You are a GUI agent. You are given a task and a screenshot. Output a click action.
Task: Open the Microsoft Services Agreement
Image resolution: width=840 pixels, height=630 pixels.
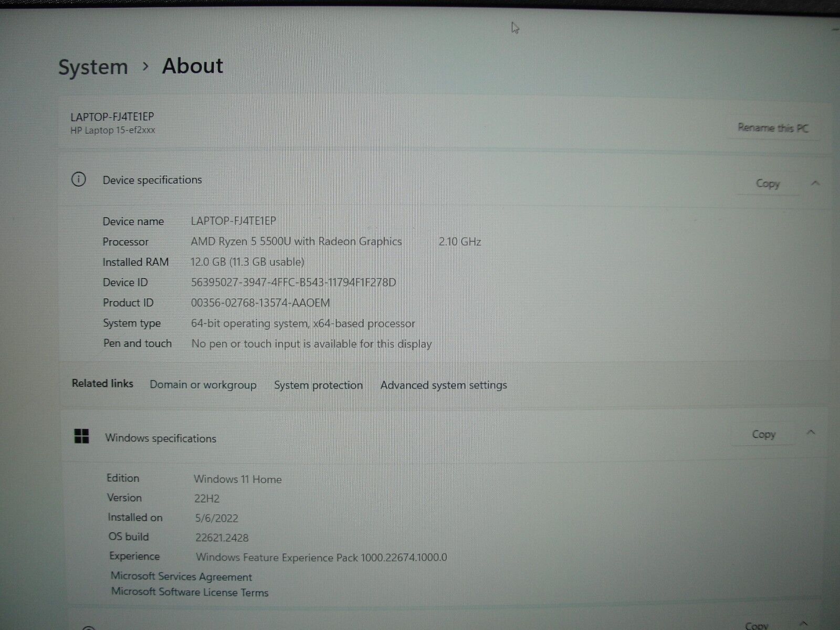181,576
